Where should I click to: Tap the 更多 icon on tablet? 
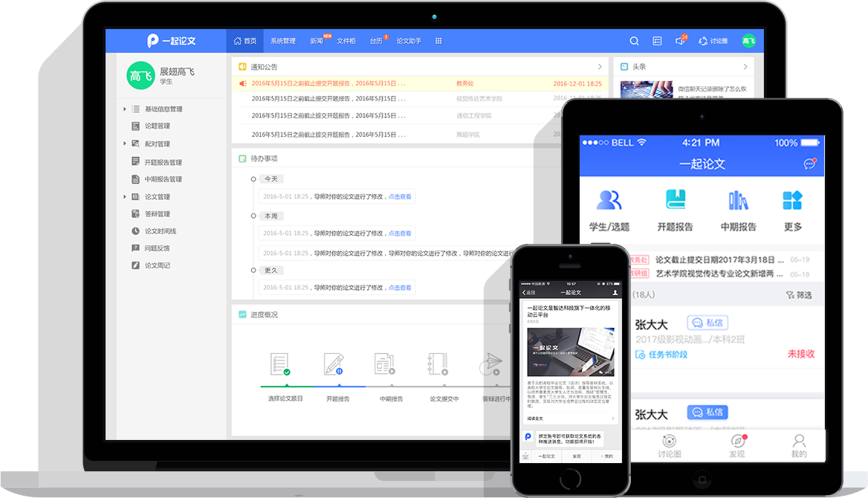click(x=792, y=200)
